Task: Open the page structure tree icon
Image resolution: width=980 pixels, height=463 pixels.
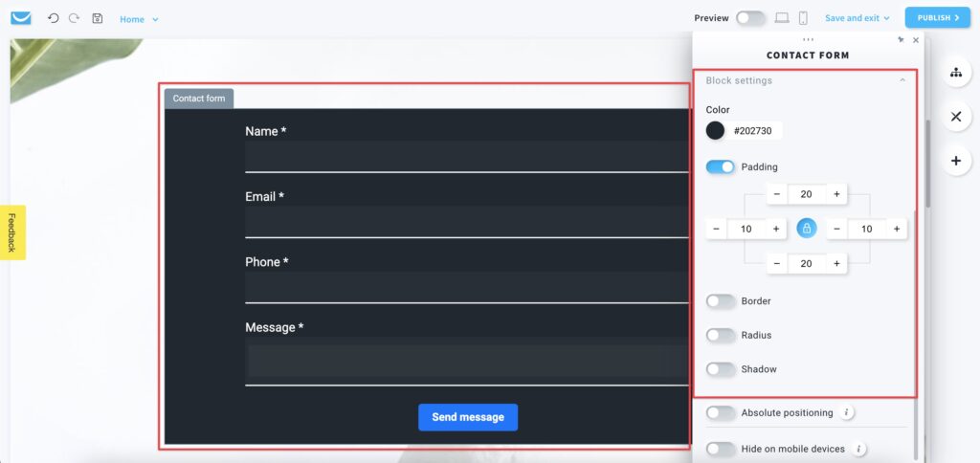Action: 956,73
